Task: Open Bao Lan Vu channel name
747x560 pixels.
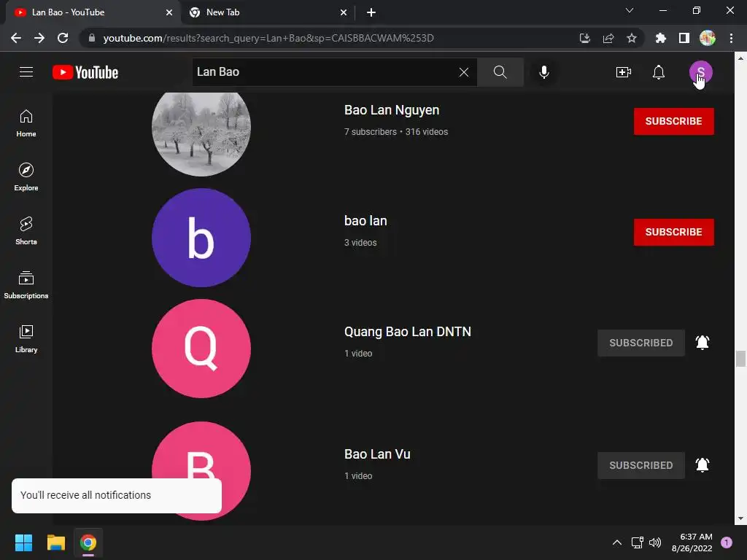Action: click(x=377, y=454)
